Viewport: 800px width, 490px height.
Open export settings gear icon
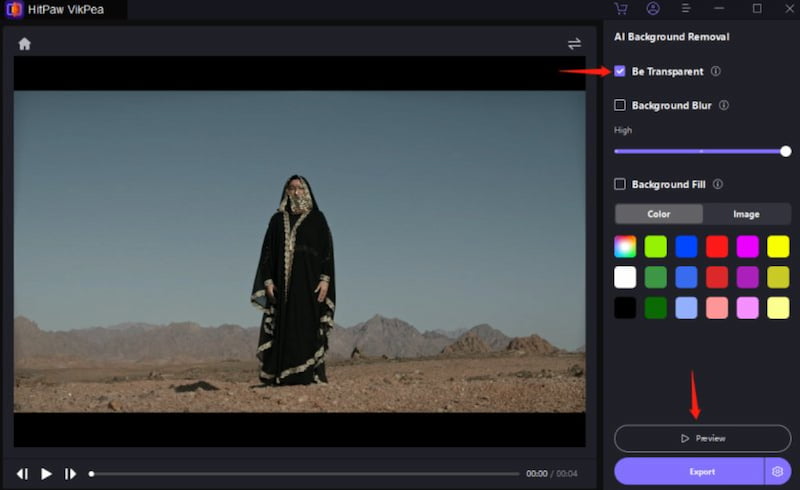(x=777, y=471)
